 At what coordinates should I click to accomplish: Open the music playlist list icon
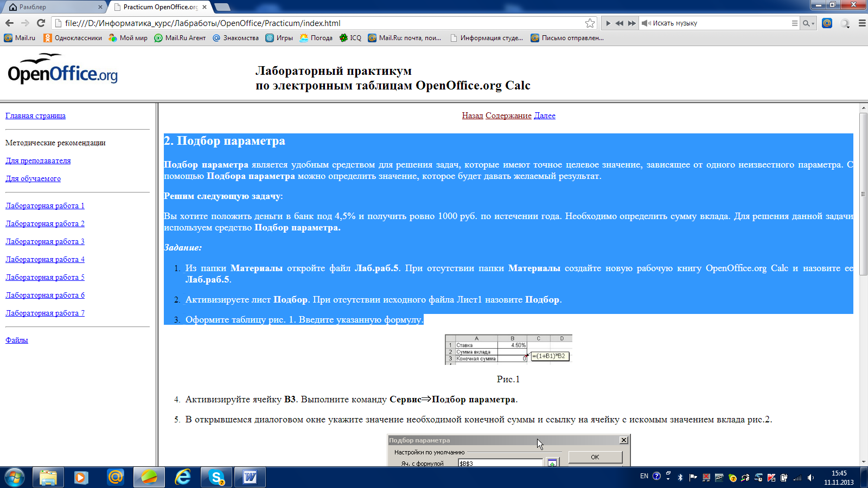coord(794,23)
